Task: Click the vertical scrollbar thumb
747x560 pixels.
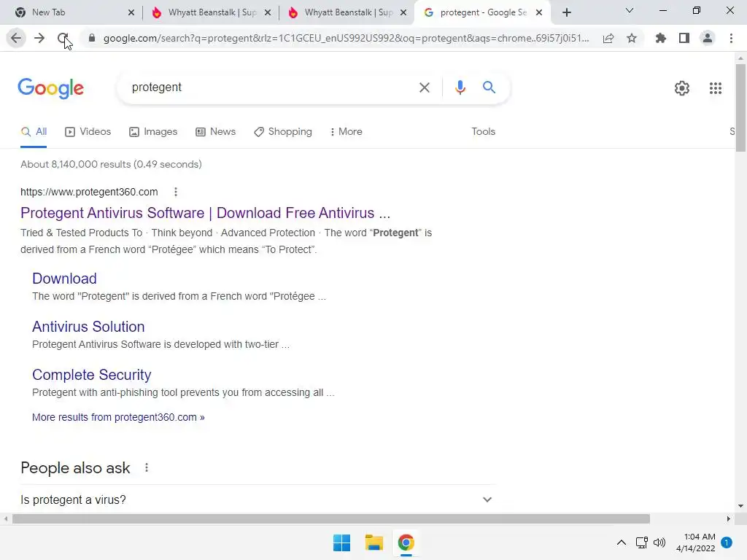Action: [740, 108]
